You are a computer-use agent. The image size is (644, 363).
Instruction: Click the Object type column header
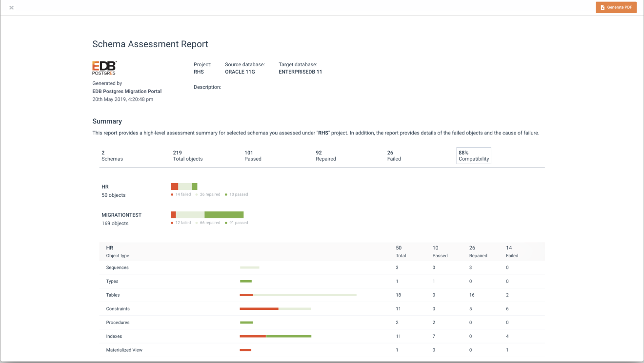click(118, 256)
